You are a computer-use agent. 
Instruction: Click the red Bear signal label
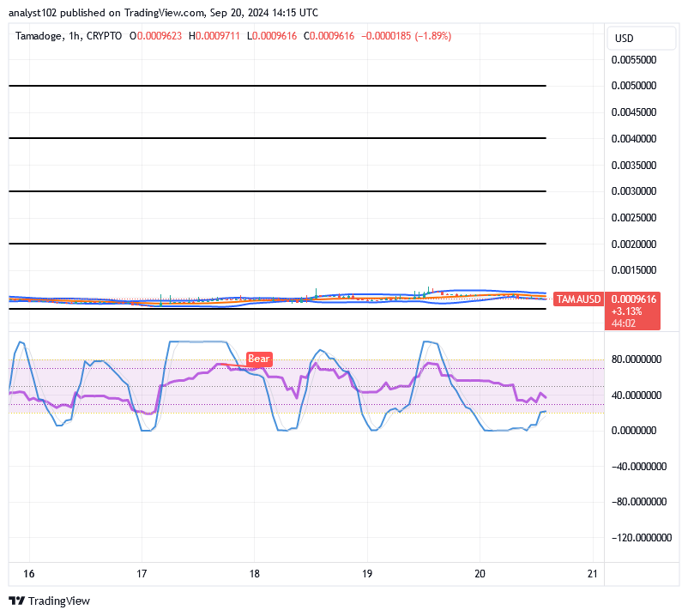(x=258, y=359)
